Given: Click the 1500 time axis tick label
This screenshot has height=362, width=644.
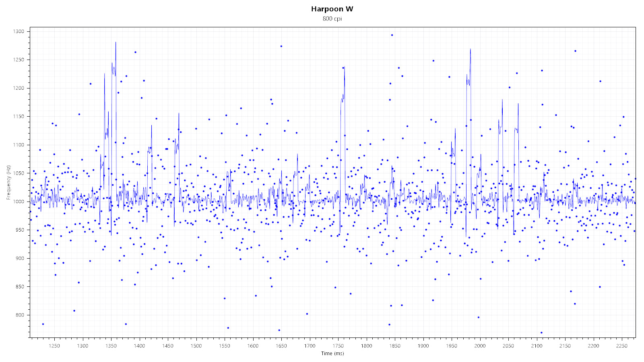Looking at the screenshot, I should click(x=196, y=346).
